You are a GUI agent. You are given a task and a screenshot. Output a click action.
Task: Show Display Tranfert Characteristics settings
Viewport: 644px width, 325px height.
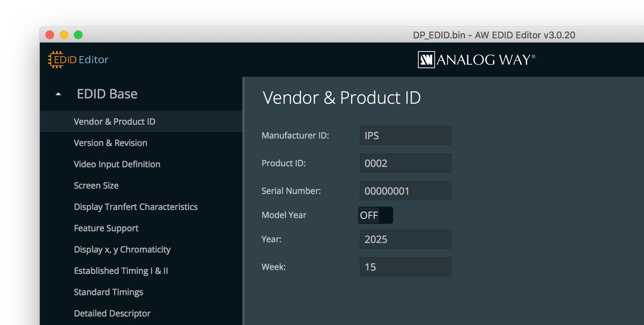pos(135,207)
